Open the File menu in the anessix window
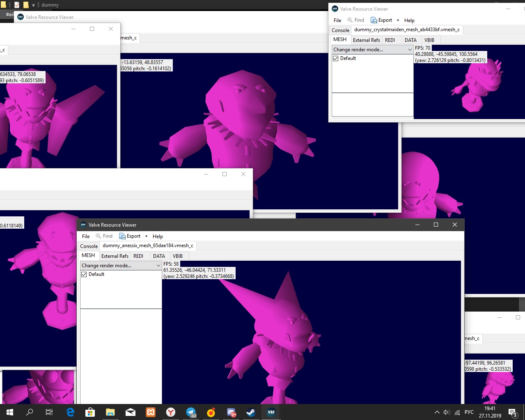The width and height of the screenshot is (525, 420). coord(86,236)
